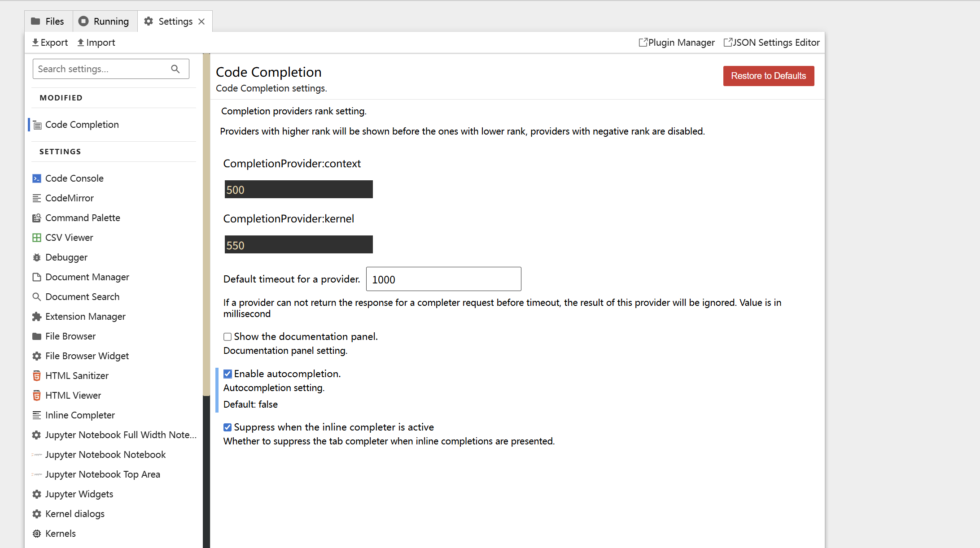Open HTML Viewer settings
980x548 pixels.
point(73,396)
